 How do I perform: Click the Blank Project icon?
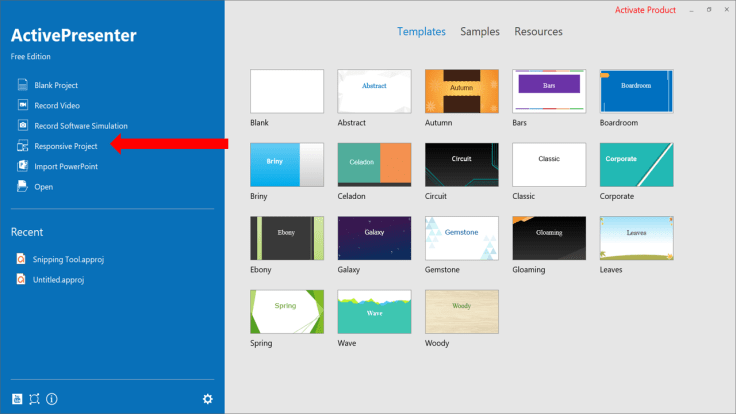pos(23,84)
